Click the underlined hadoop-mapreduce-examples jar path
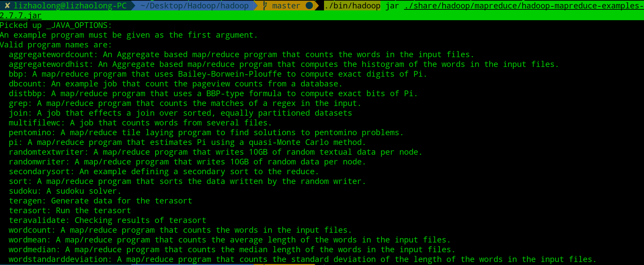The width and height of the screenshot is (644, 265). click(524, 6)
